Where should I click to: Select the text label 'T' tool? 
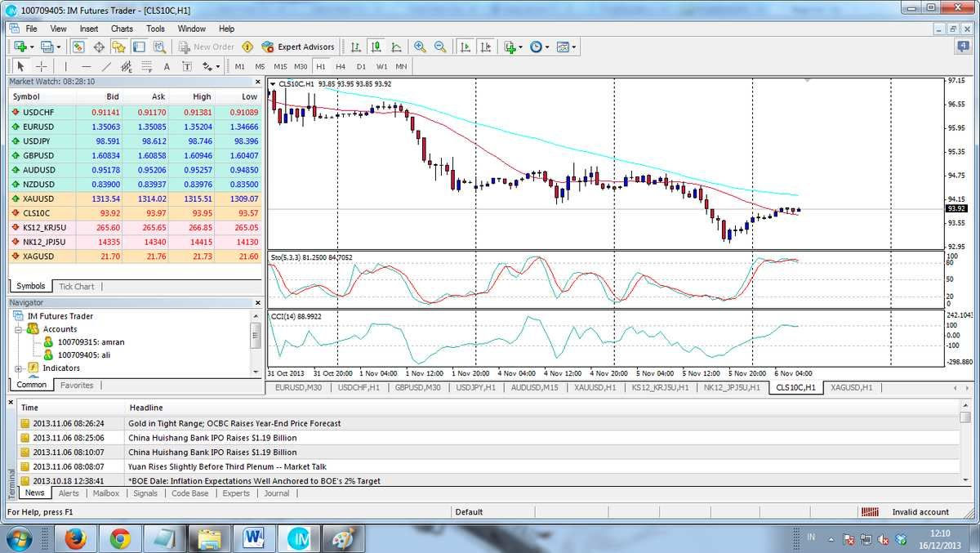pos(187,66)
